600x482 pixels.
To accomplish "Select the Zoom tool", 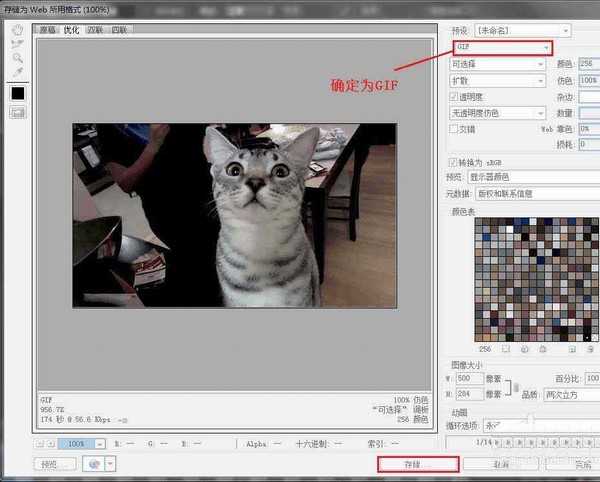I will (17, 58).
